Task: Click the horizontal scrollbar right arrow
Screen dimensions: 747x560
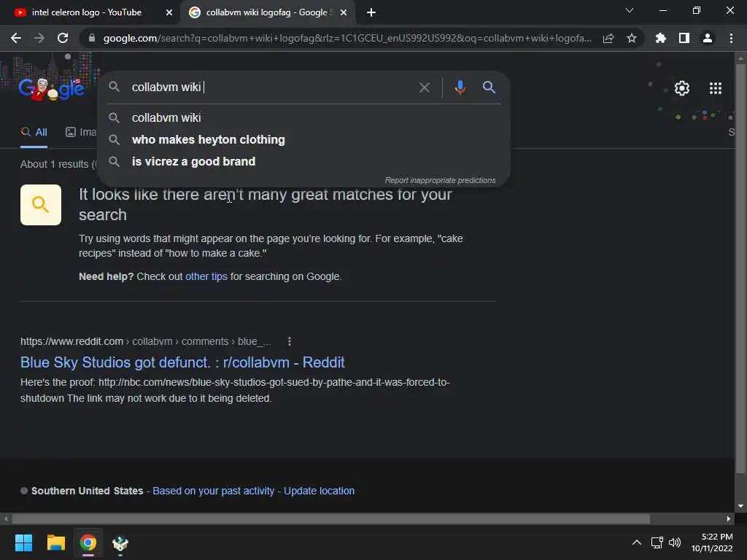Action: pyautogui.click(x=729, y=518)
